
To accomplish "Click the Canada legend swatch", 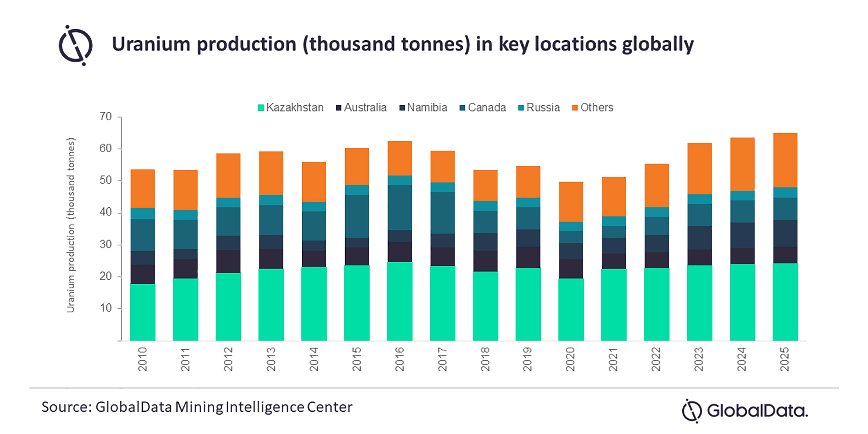I will click(463, 108).
